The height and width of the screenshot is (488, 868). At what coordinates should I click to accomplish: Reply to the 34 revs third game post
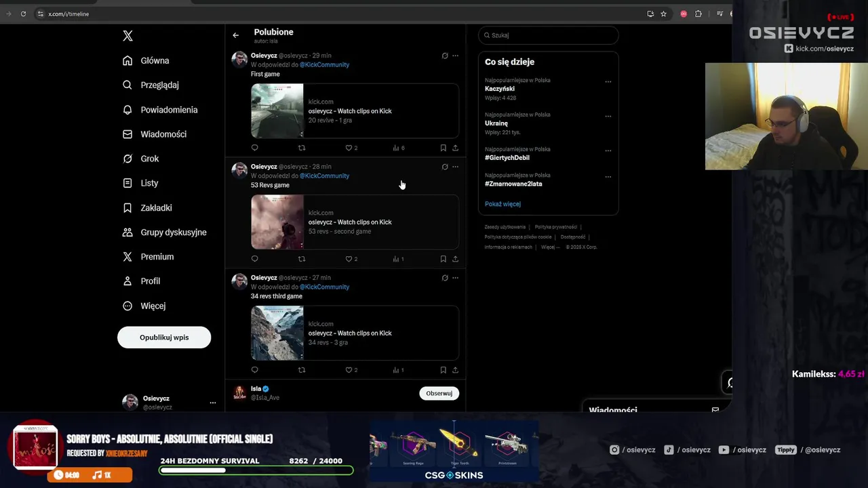coord(255,370)
